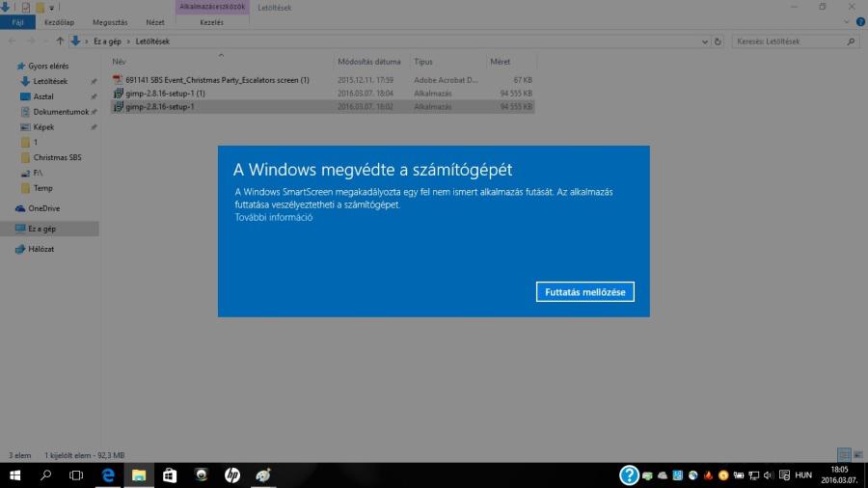Open the F:\ drive in navigation pane
Viewport: 868px width, 488px height.
38,174
